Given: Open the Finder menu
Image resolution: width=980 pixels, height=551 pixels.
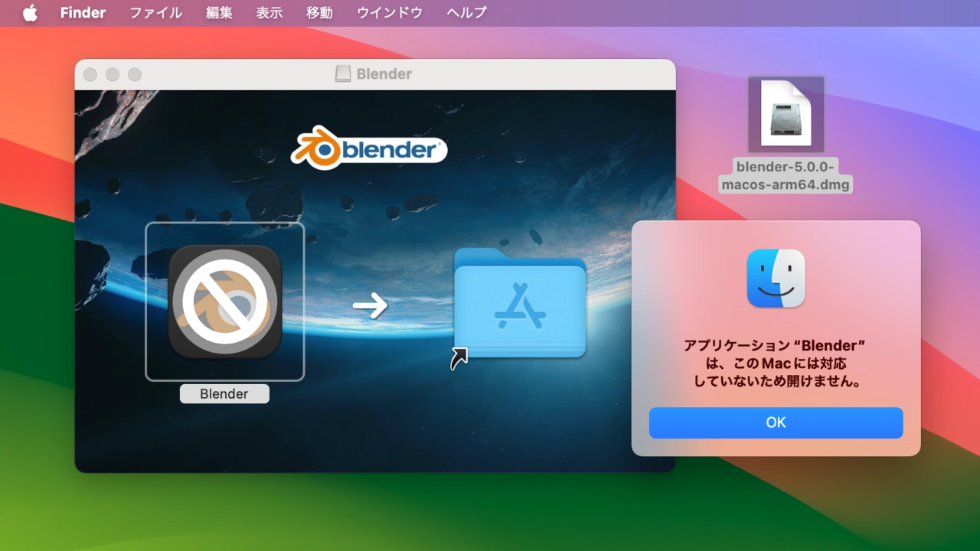Looking at the screenshot, I should click(83, 12).
